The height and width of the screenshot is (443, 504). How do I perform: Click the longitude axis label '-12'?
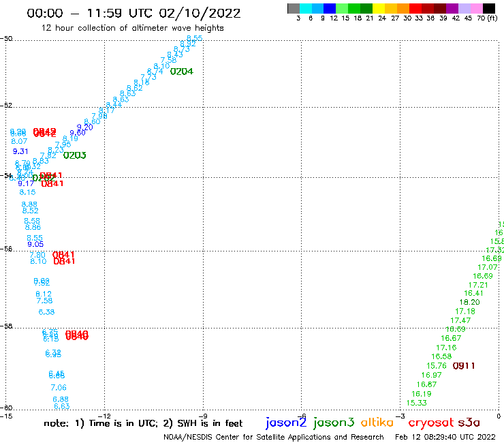click(x=104, y=416)
